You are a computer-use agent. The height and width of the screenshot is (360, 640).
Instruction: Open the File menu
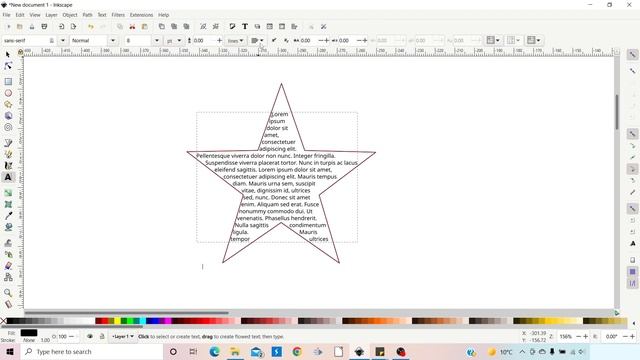pos(7,15)
